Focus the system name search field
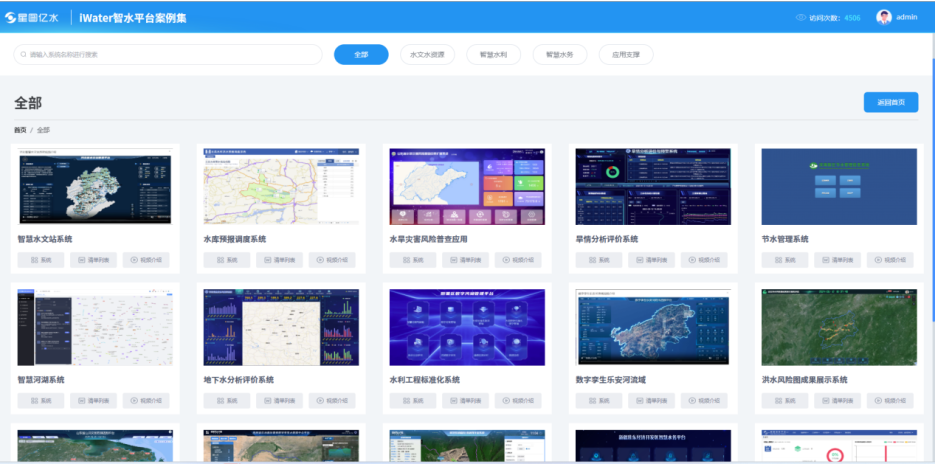The width and height of the screenshot is (935, 464). 170,54
